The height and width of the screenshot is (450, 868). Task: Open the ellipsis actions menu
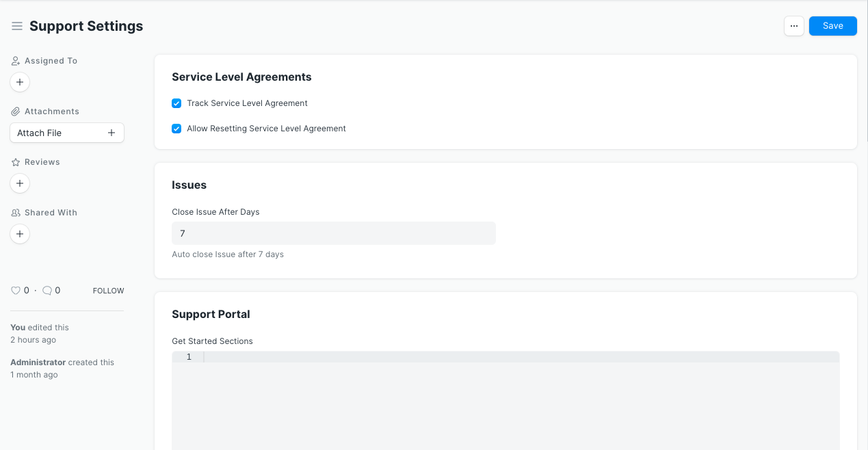(793, 26)
